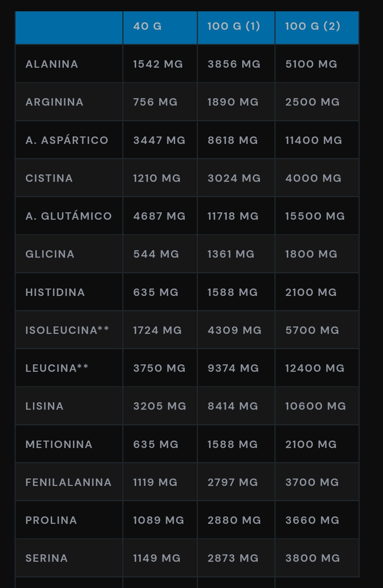Screen dimensions: 383x588
Task: Click the 15500 MG glutámico value
Action: [315, 216]
